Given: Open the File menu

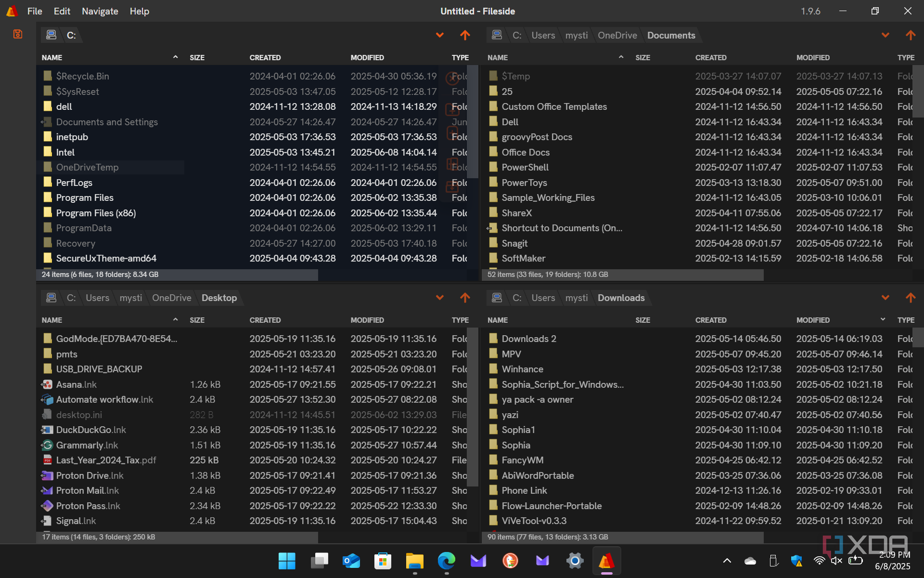Looking at the screenshot, I should click(35, 11).
